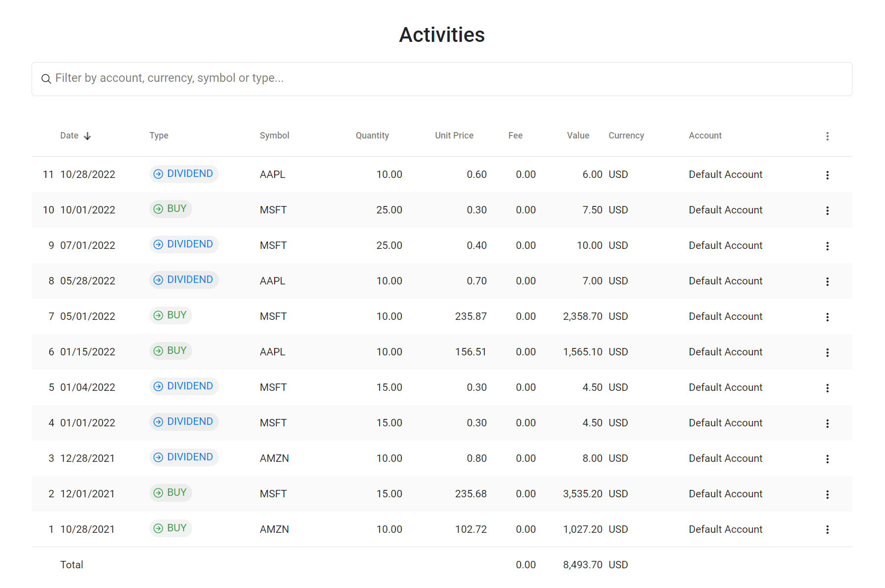Click the arrow icon in the BUY badge dated 05/01/2022
This screenshot has width=885, height=588.
point(158,315)
